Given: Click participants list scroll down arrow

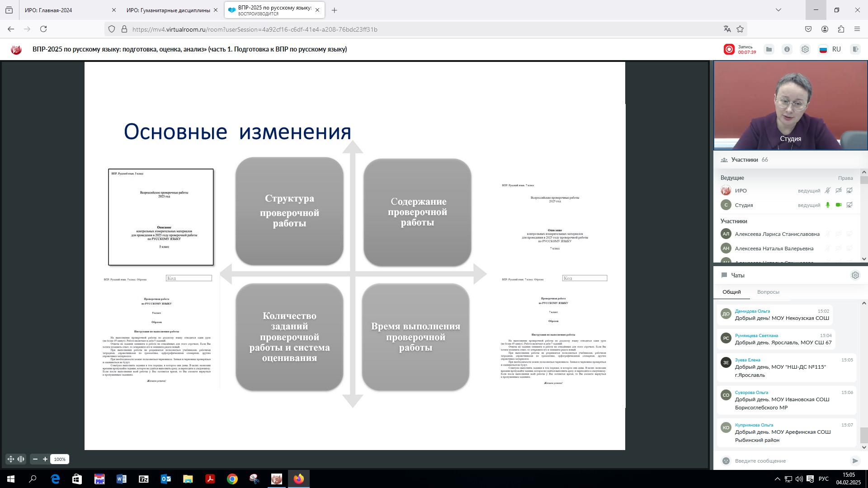Looking at the screenshot, I should click(x=864, y=259).
